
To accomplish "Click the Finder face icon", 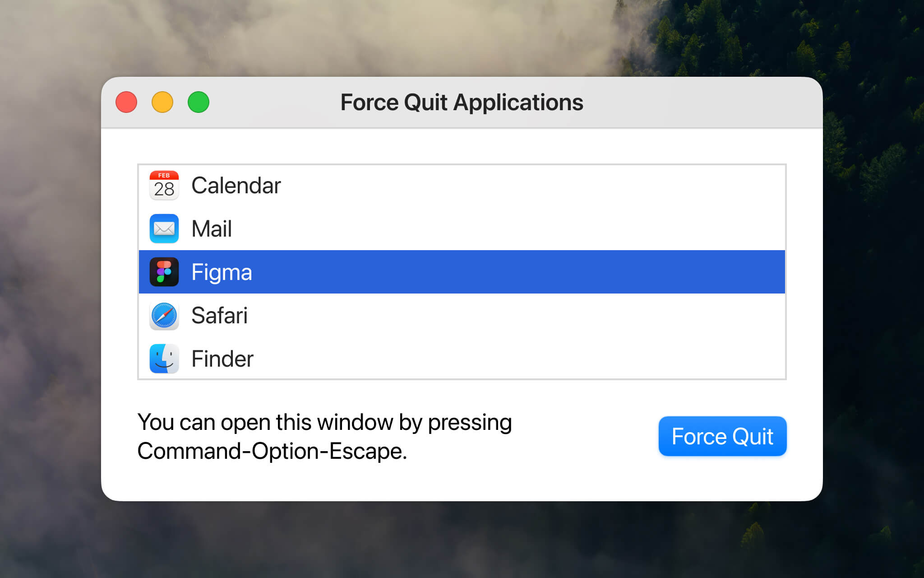I will click(164, 359).
